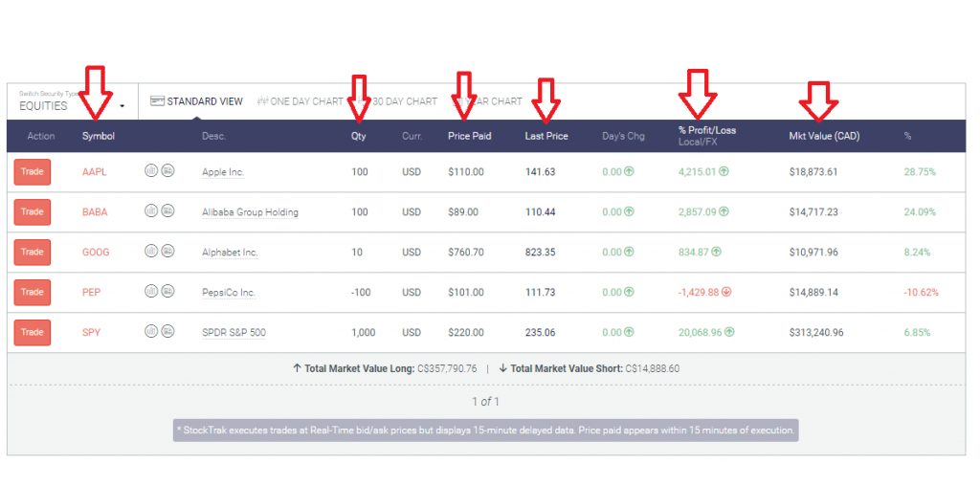Click the AAPL profit value 4,215.01
This screenshot has height=486, width=980.
click(697, 171)
